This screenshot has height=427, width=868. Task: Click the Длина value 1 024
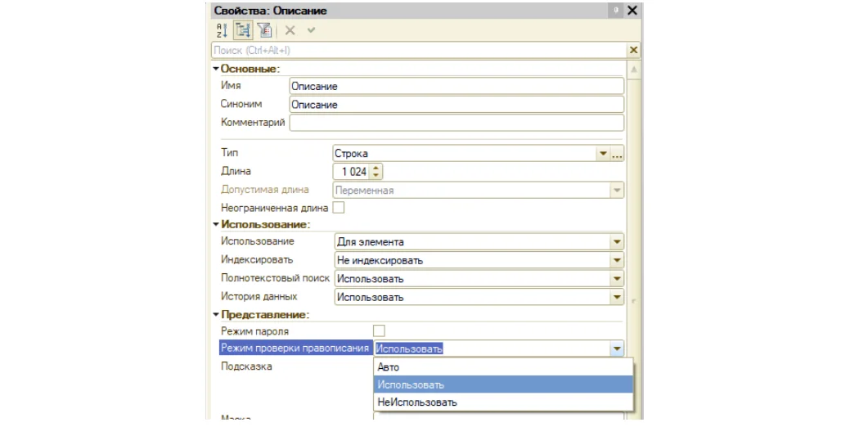353,172
